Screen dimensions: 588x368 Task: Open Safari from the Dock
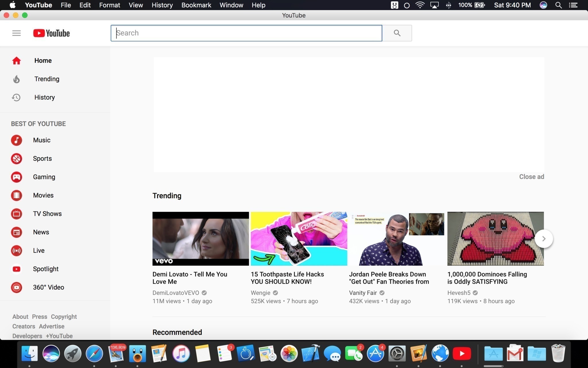pos(94,353)
